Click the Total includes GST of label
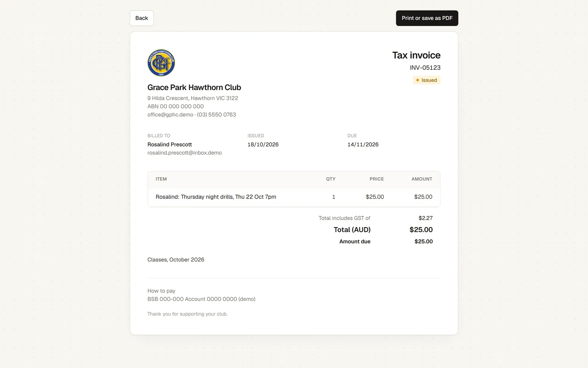Image resolution: width=588 pixels, height=368 pixels. coord(344,218)
